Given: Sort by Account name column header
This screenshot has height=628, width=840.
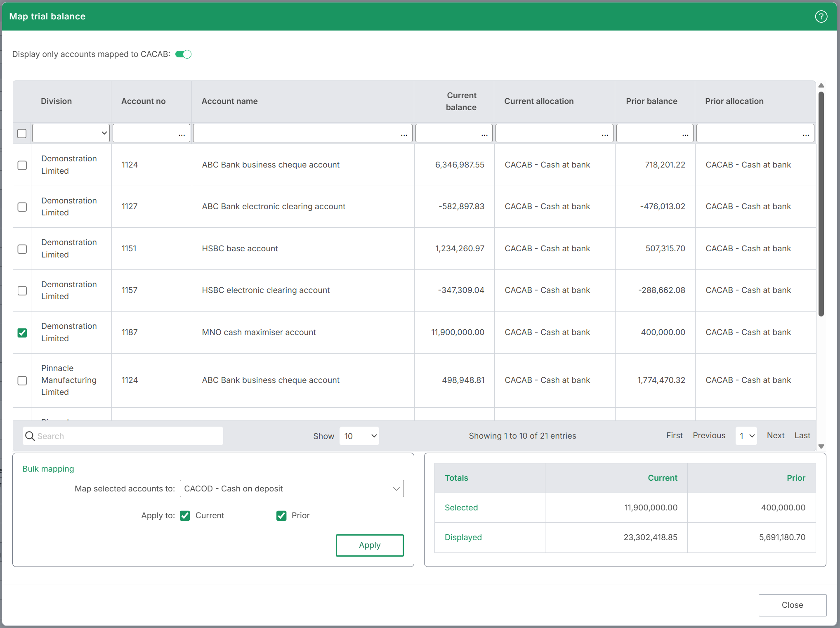Looking at the screenshot, I should click(229, 101).
